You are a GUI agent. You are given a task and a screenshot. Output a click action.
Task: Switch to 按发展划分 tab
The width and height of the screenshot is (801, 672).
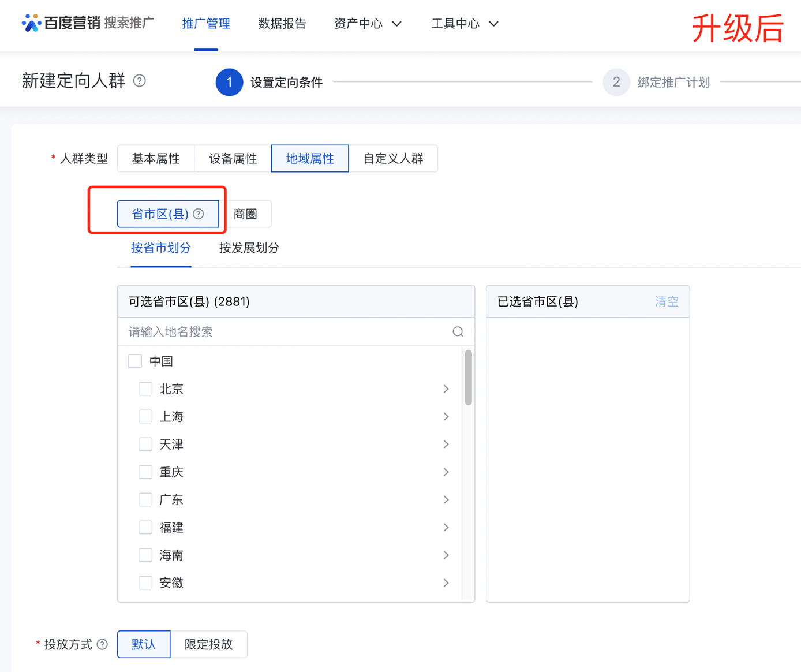tap(249, 248)
